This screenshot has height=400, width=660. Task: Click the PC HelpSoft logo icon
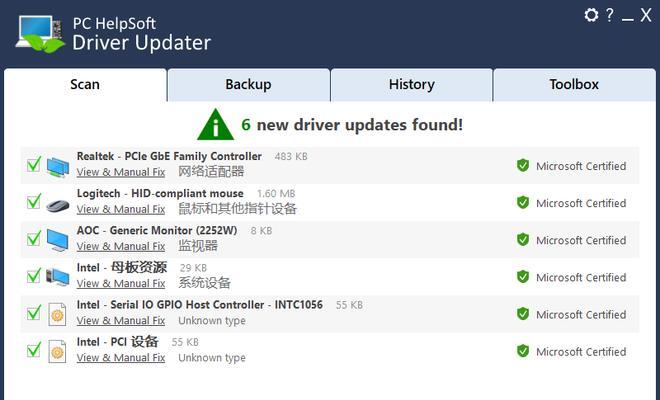(40, 34)
